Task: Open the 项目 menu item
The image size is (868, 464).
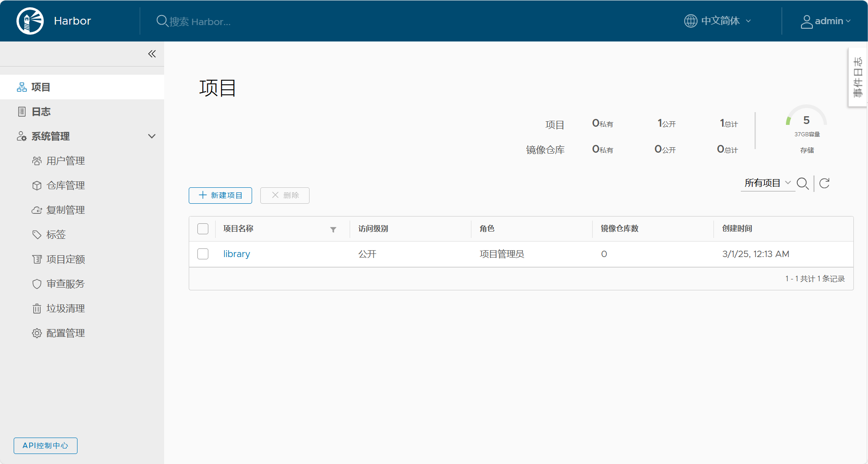Action: click(82, 87)
